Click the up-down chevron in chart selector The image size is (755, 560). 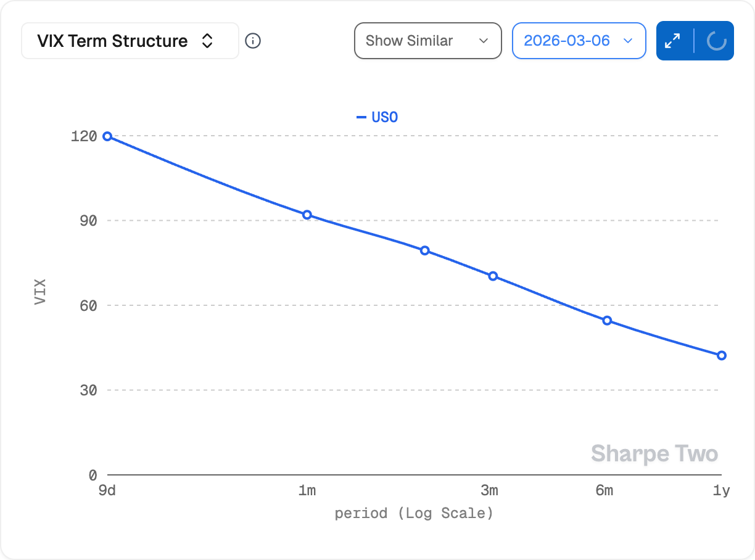(207, 41)
